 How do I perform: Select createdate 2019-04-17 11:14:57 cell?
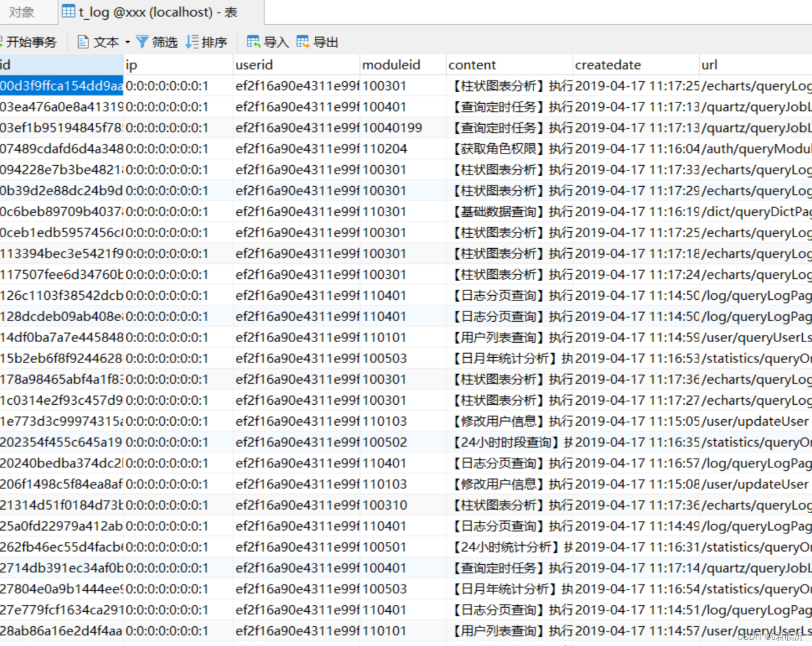point(636,631)
